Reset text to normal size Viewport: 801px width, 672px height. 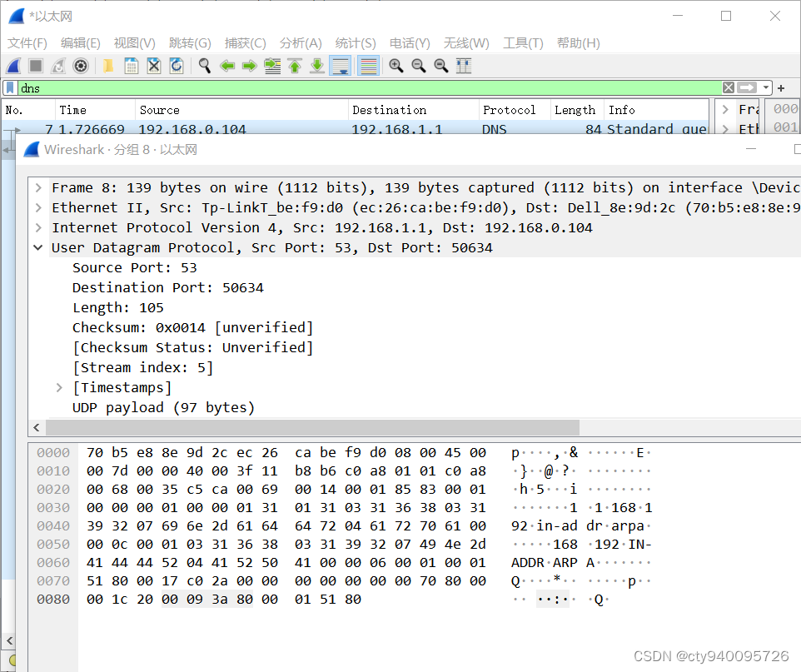pos(440,66)
